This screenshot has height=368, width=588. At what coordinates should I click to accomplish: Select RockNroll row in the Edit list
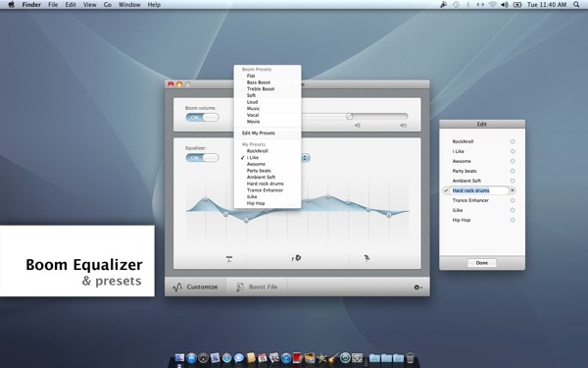click(482, 141)
